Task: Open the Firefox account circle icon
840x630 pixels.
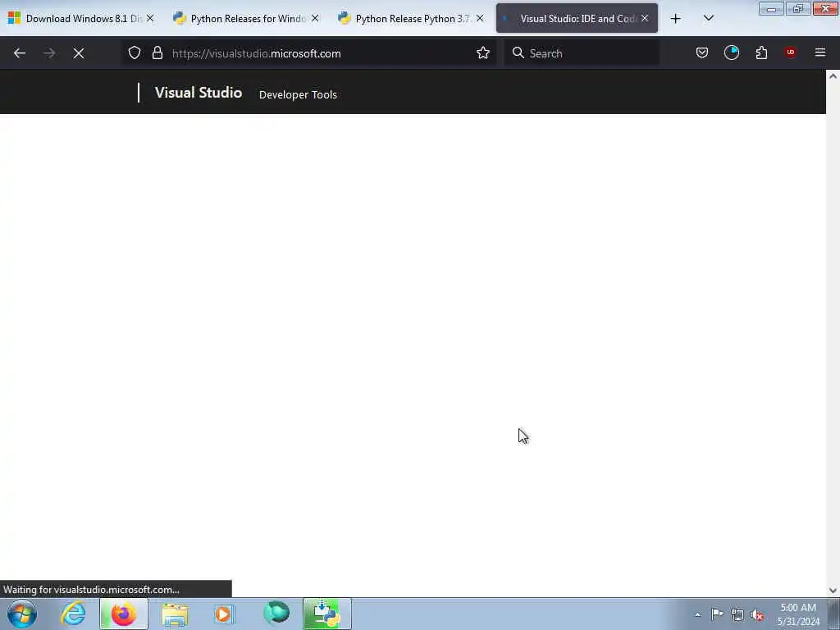Action: (x=732, y=52)
